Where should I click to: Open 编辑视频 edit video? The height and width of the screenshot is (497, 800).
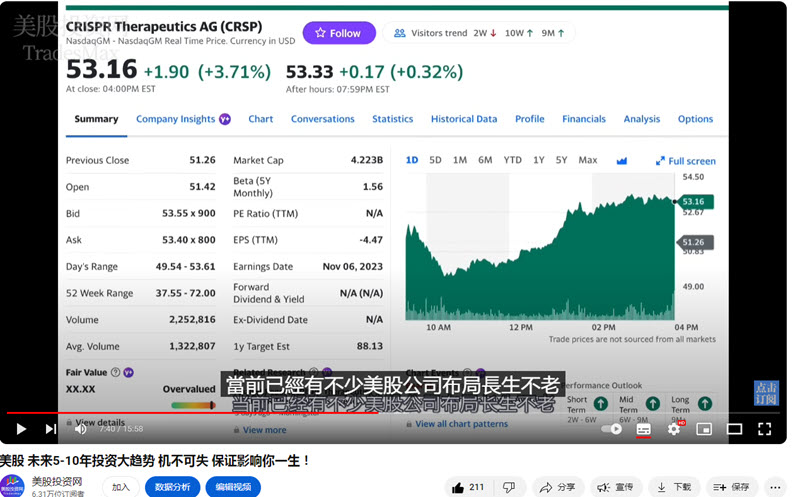pyautogui.click(x=233, y=487)
